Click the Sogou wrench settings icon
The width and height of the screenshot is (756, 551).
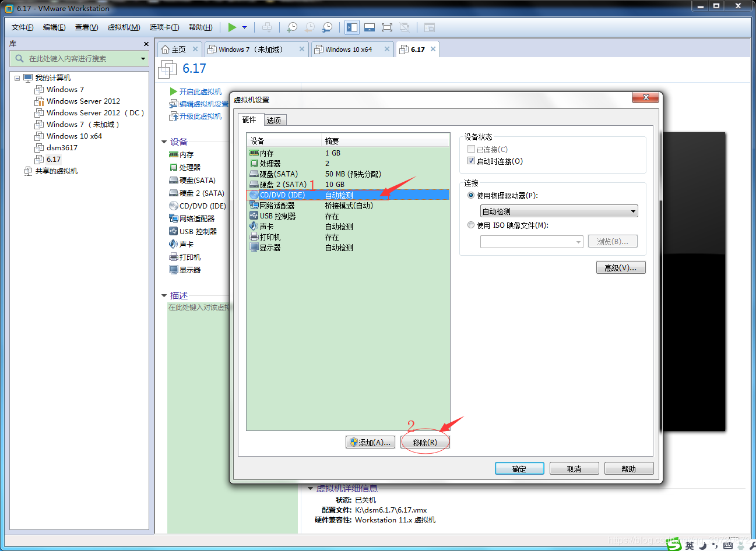click(x=752, y=546)
